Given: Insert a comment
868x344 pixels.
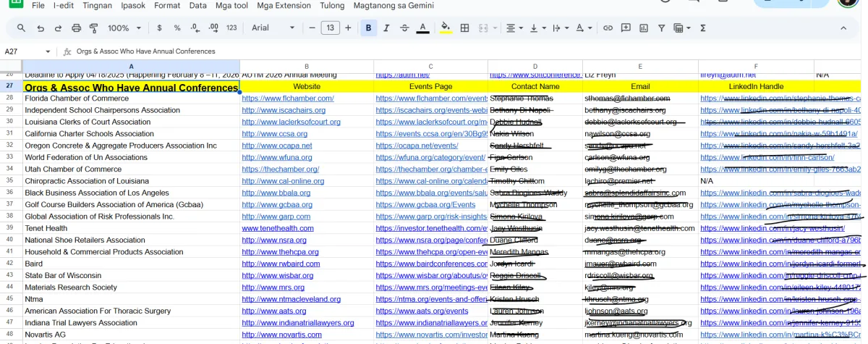Looking at the screenshot, I should click(626, 28).
